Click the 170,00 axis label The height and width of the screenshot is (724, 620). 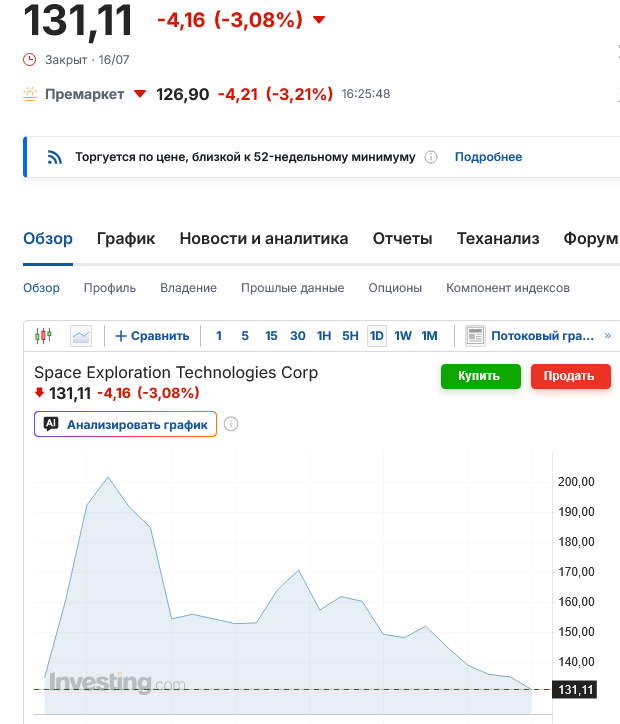(576, 572)
